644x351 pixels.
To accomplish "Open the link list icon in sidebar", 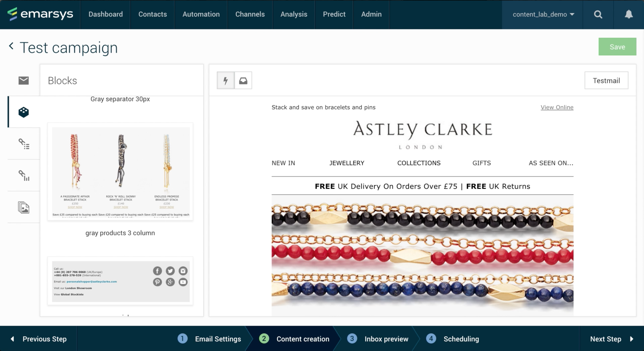I will [x=24, y=144].
